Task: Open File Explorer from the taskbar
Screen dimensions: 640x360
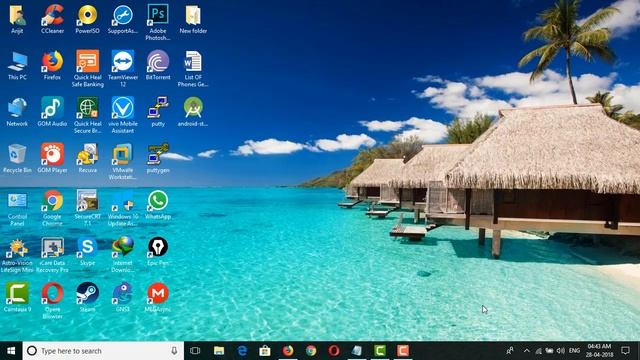Action: pyautogui.click(x=219, y=351)
